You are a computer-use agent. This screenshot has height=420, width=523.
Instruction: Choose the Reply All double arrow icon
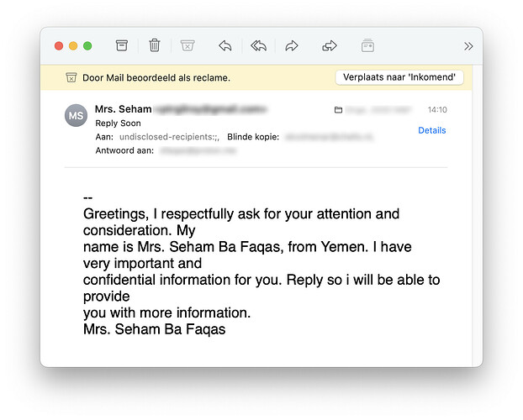coord(258,45)
